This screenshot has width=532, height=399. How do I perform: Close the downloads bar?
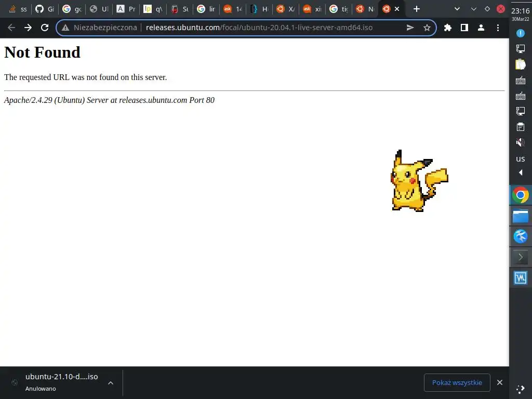tap(499, 382)
